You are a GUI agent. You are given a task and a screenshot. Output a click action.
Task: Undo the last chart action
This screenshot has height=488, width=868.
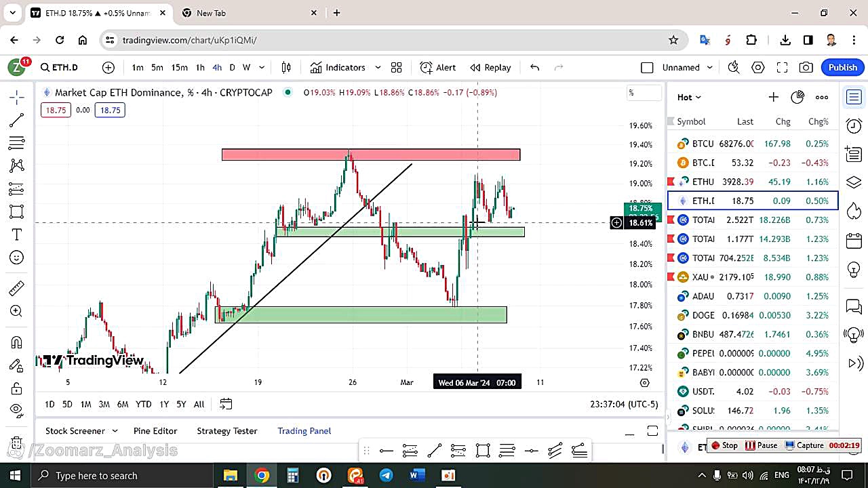(535, 67)
